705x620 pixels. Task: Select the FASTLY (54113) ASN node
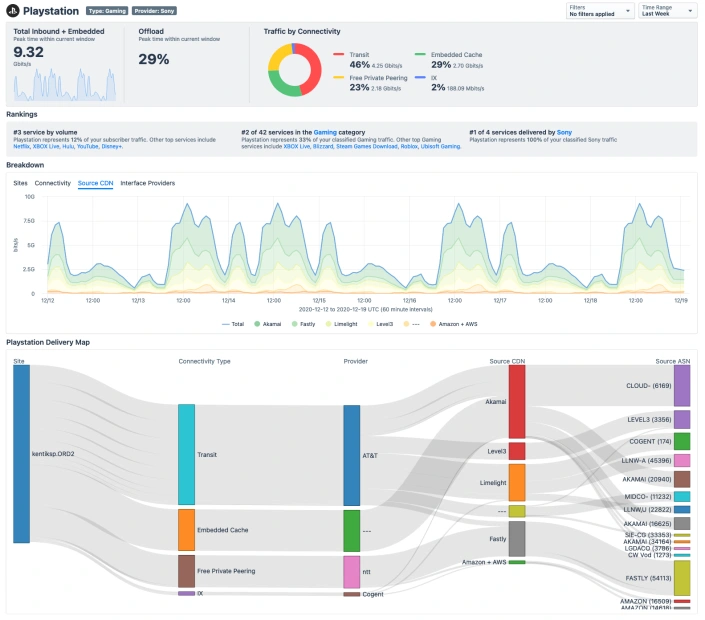pyautogui.click(x=682, y=578)
